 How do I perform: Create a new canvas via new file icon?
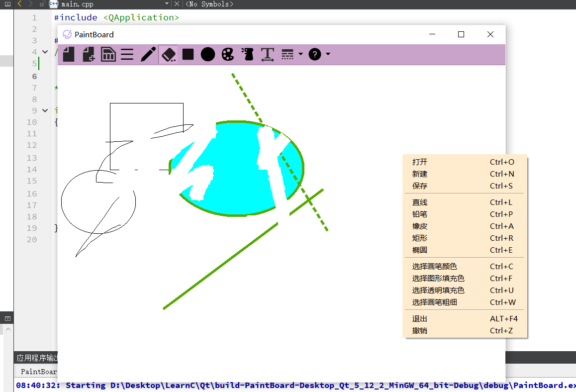click(89, 54)
